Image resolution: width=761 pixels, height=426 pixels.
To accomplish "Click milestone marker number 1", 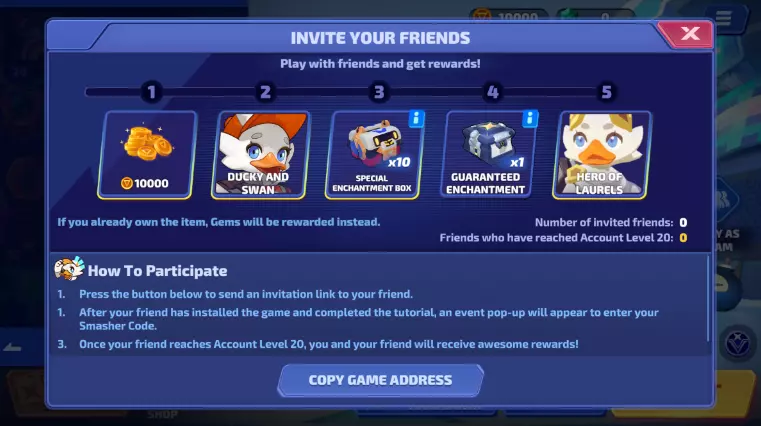I will (x=151, y=92).
